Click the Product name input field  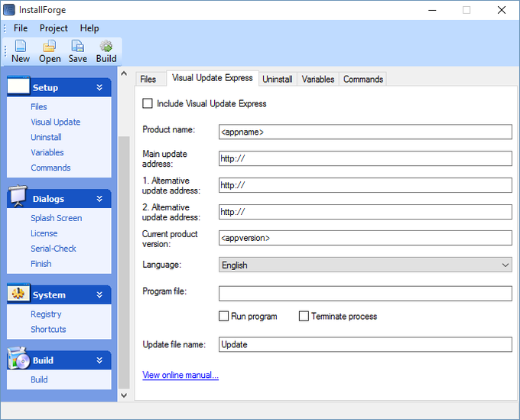pyautogui.click(x=365, y=132)
